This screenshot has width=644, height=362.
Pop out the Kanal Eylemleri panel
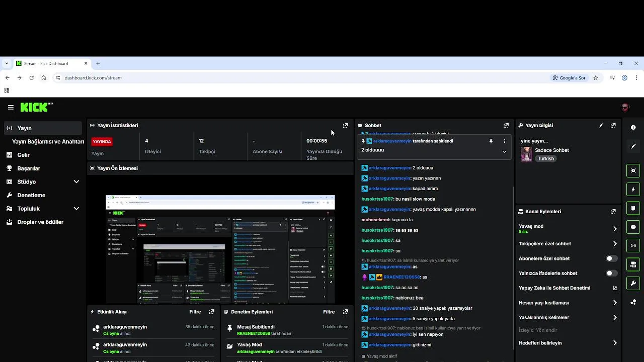(x=613, y=212)
